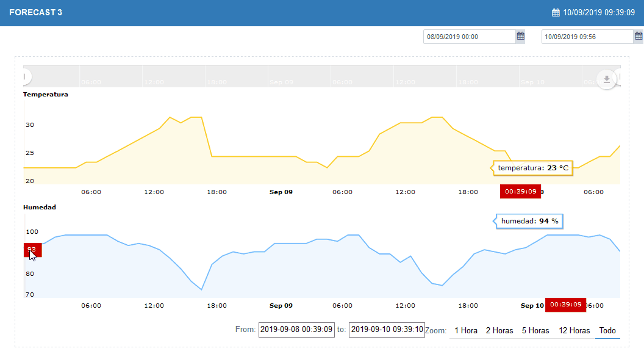Zoom chart to 2 Horas
This screenshot has height=351, width=644.
point(499,330)
